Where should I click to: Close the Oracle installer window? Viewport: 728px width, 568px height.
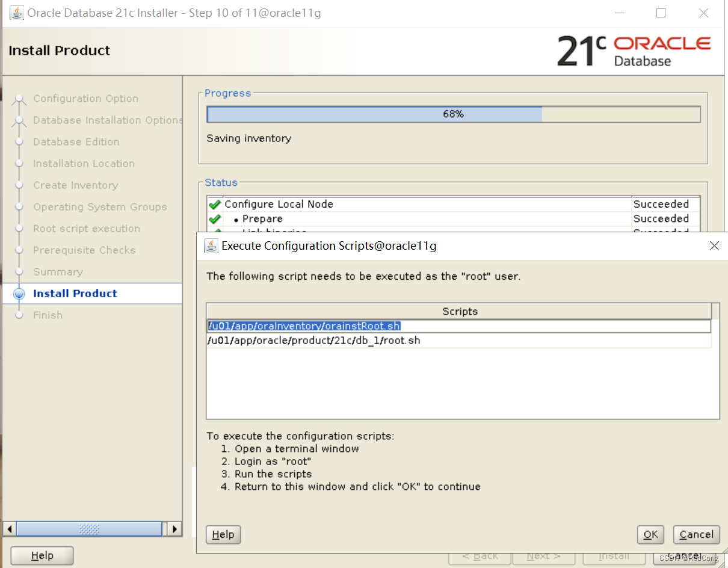[703, 13]
